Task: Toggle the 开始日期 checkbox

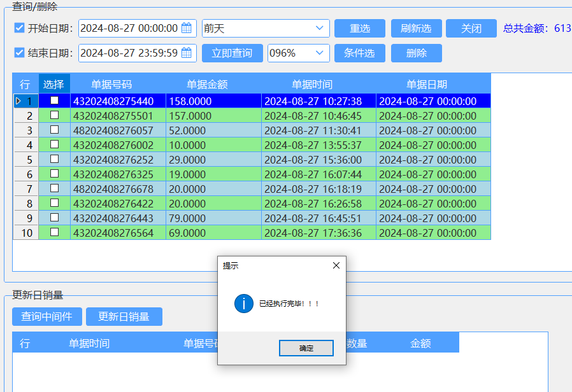Action: click(x=19, y=28)
